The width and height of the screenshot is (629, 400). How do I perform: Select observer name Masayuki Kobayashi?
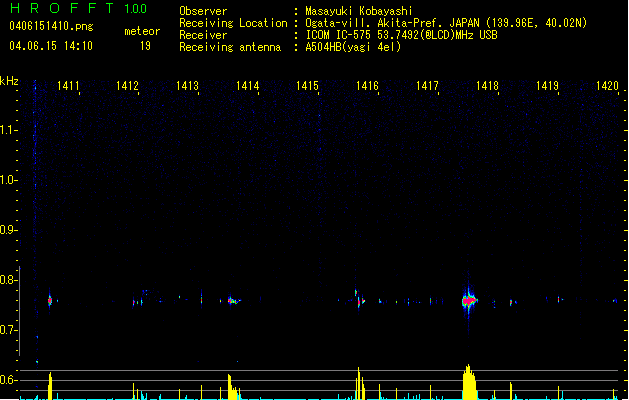pos(359,11)
